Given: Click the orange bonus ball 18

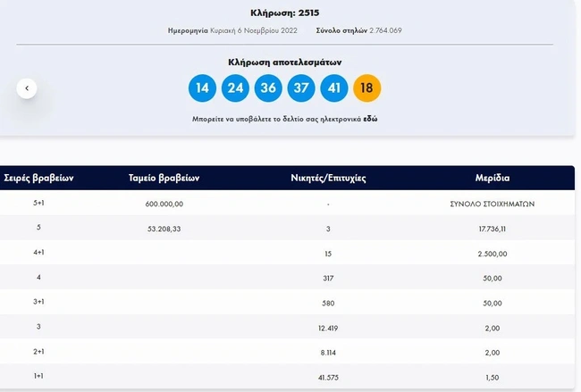Looking at the screenshot, I should 367,88.
